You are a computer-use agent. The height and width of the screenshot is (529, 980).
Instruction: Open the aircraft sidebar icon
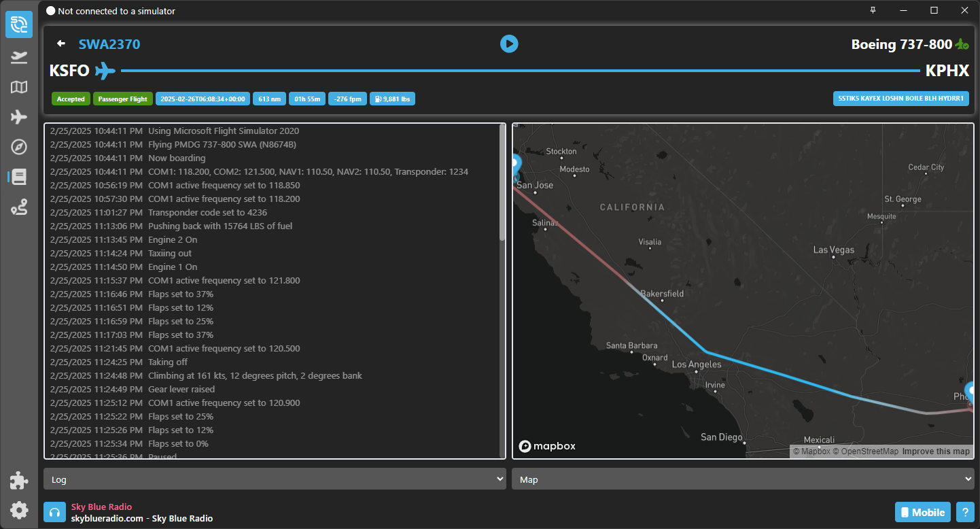click(19, 117)
